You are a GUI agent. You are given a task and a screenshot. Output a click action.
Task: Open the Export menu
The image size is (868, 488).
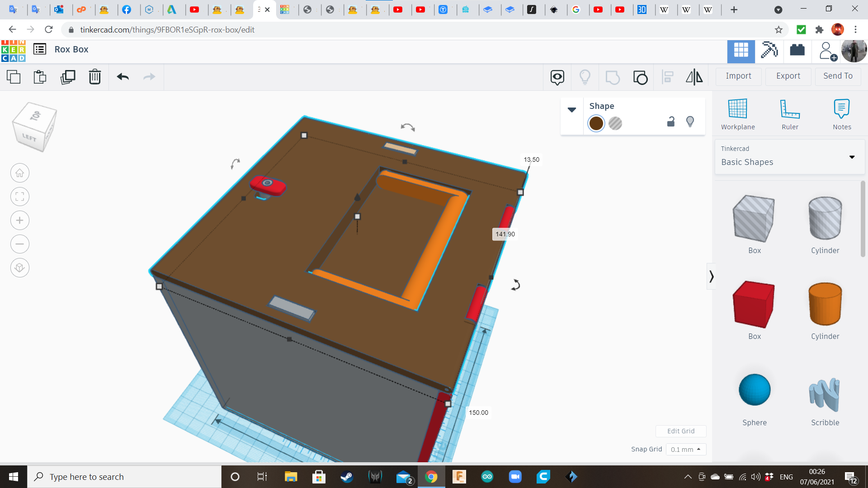[788, 76]
